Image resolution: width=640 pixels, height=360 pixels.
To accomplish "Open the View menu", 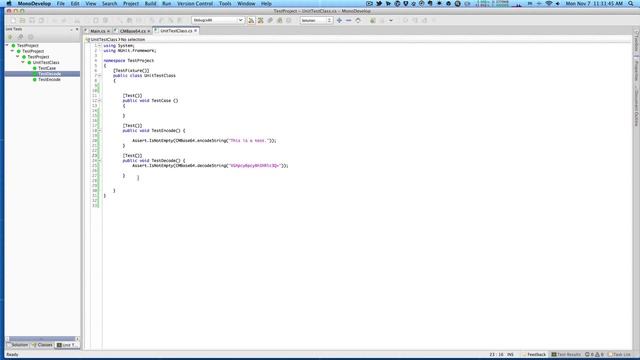I will (91, 4).
